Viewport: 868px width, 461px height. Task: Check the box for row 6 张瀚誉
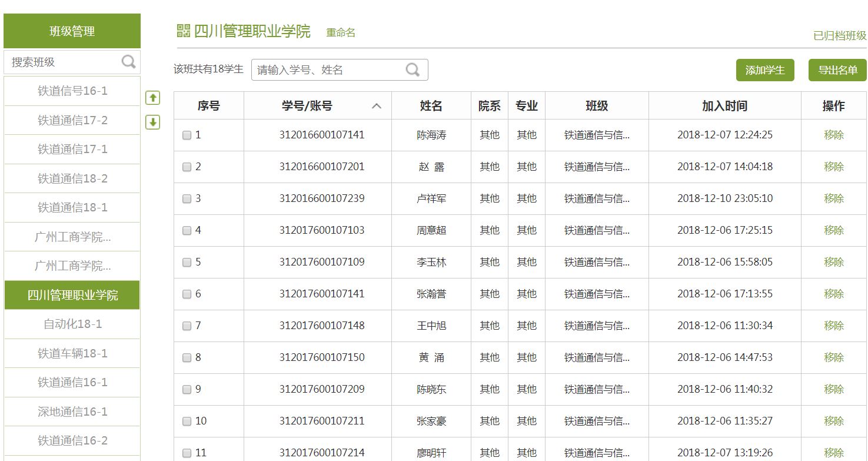pos(187,294)
